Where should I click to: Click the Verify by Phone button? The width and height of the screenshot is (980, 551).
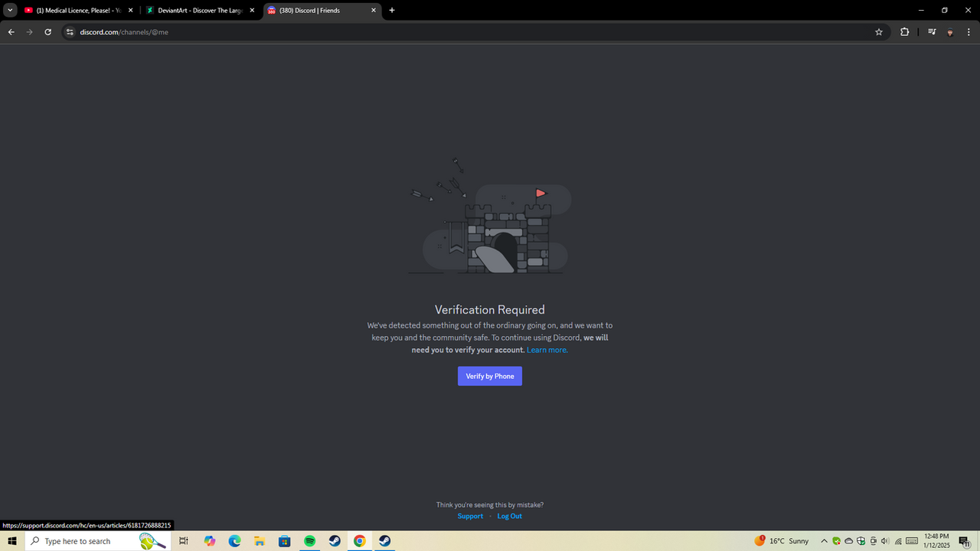point(490,376)
